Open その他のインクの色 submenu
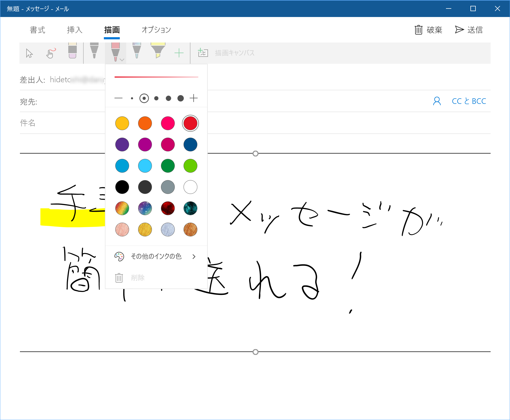Viewport: 510px width, 420px height. pyautogui.click(x=156, y=256)
